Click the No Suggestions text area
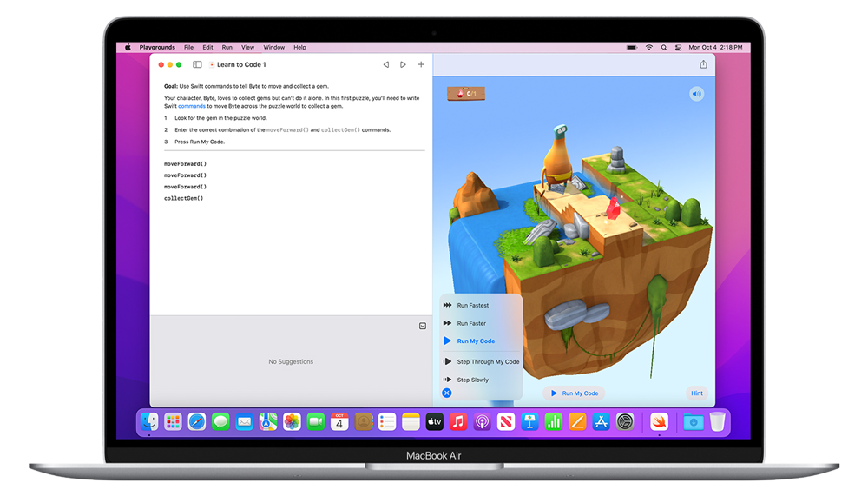Image resolution: width=868 pixels, height=496 pixels. point(291,361)
